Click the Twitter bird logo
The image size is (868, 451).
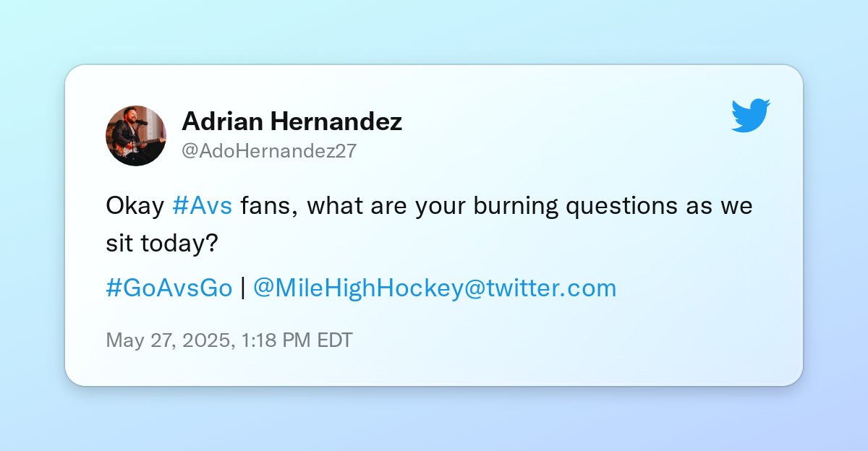[x=751, y=116]
